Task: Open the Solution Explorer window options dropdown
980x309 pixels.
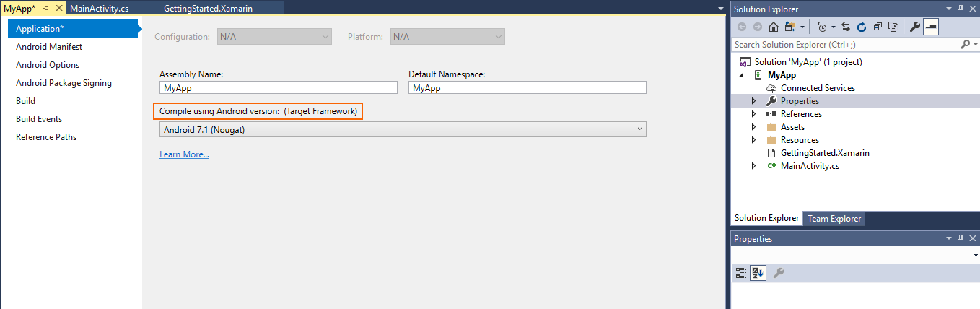Action: tap(948, 9)
